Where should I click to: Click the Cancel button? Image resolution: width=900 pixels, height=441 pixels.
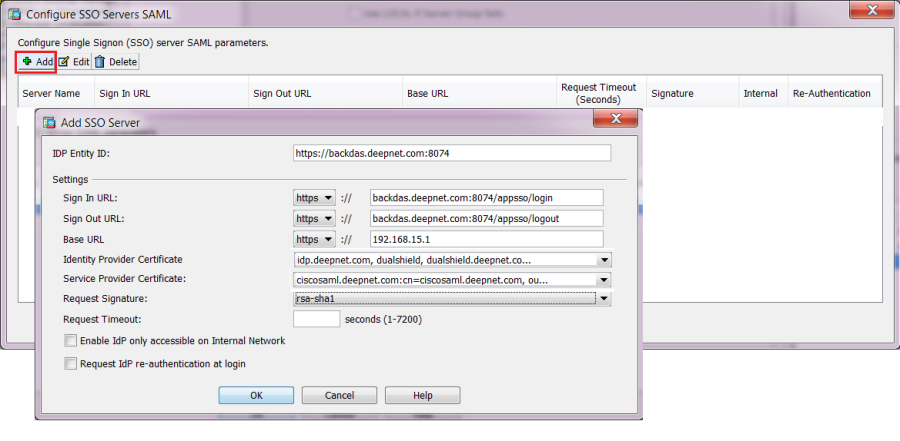pyautogui.click(x=339, y=396)
